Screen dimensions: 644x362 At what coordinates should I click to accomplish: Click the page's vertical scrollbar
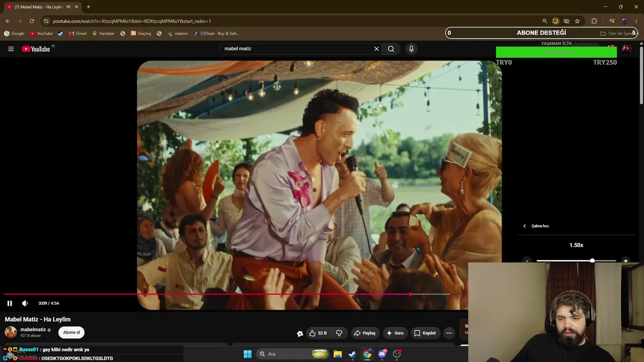point(641,75)
